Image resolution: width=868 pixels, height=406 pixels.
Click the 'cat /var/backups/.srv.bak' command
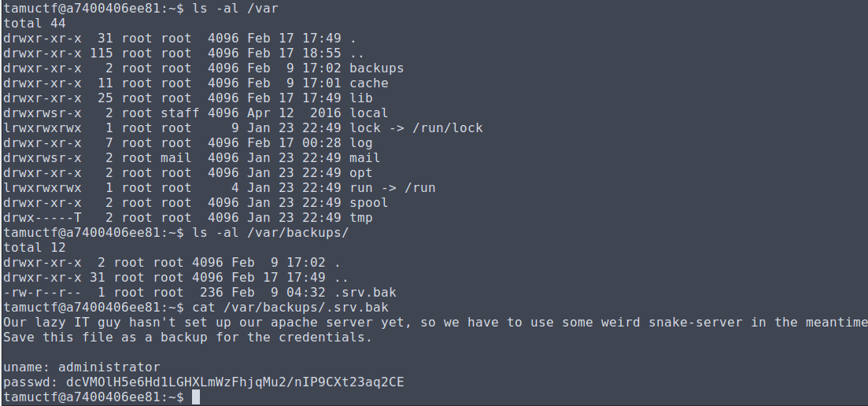[x=290, y=307]
